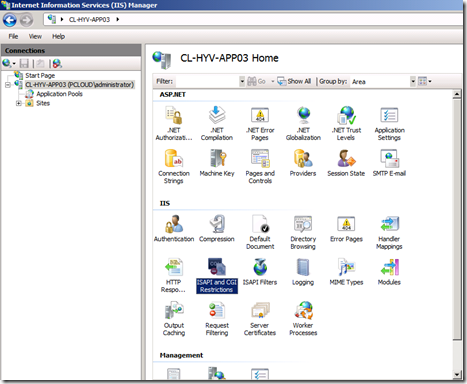Click the Go button
Viewport: 467px width, 384px height.
coord(257,81)
